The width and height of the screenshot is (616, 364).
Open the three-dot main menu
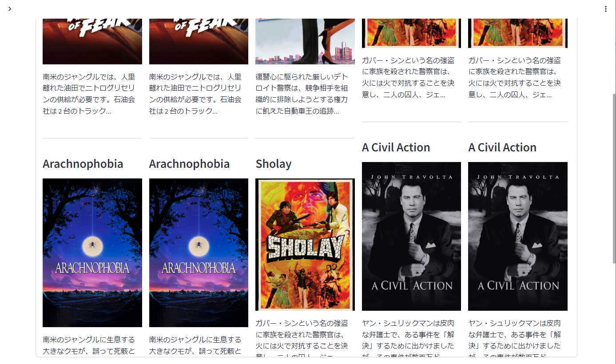pyautogui.click(x=605, y=9)
